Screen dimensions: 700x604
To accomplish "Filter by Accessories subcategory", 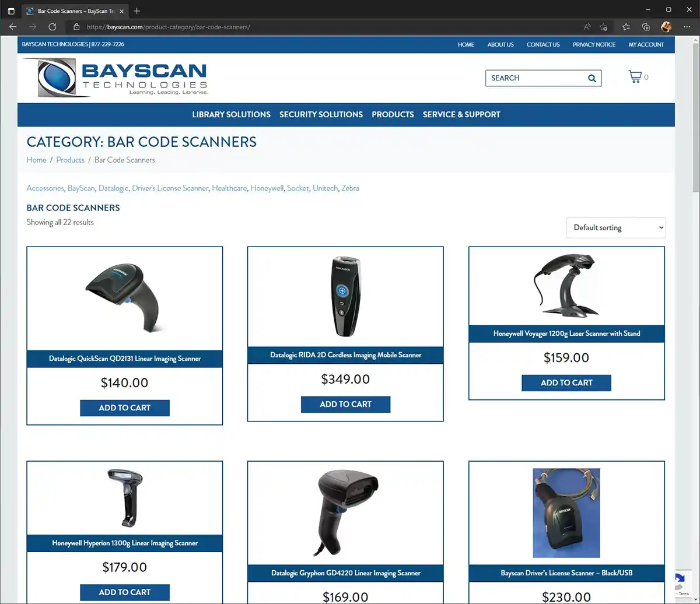I will (x=45, y=188).
